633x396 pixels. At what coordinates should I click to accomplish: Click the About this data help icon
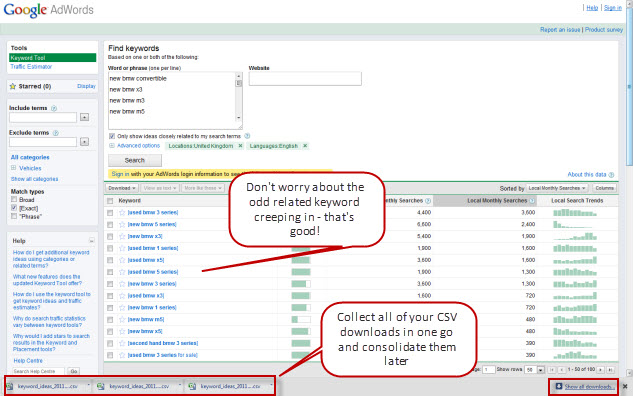pos(611,175)
